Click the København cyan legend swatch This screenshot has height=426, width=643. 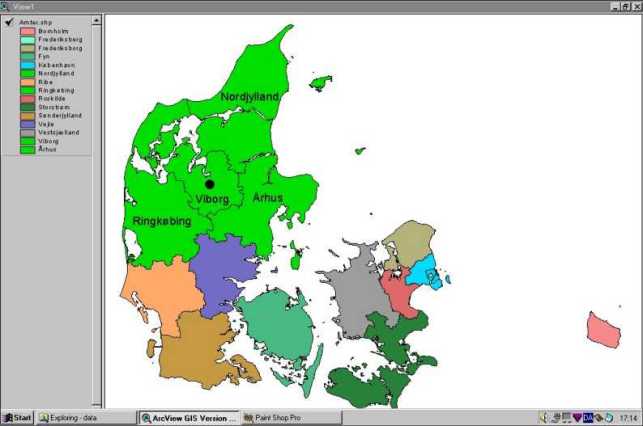[x=27, y=65]
